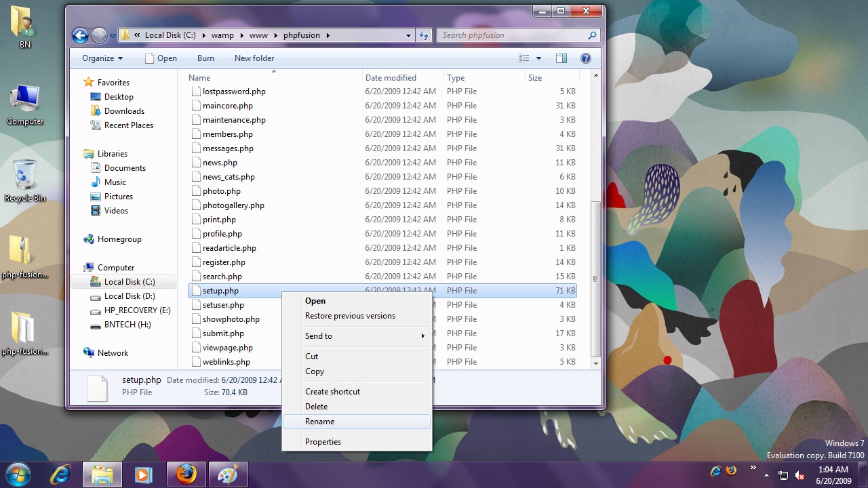
Task: Launch Internet Explorer from taskbar
Action: click(x=60, y=474)
